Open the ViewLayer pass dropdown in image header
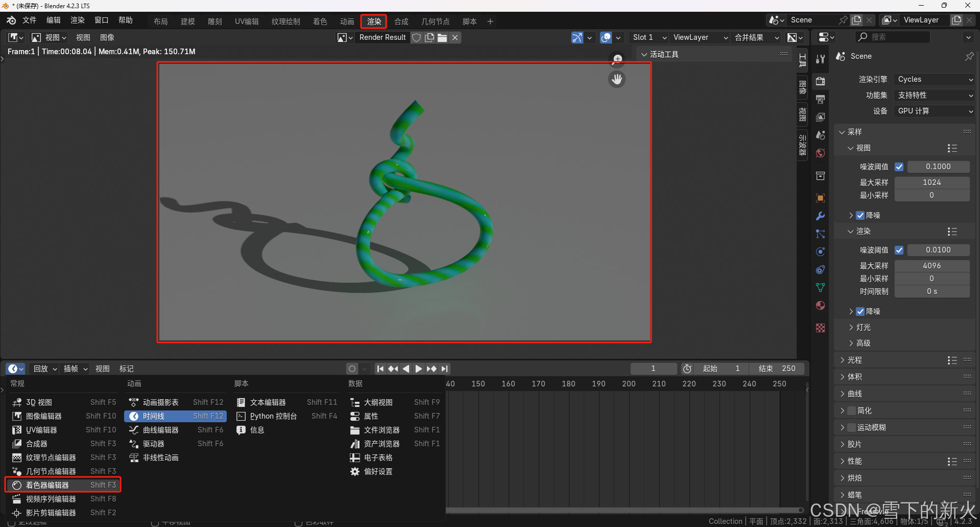The width and height of the screenshot is (980, 527). [700, 37]
